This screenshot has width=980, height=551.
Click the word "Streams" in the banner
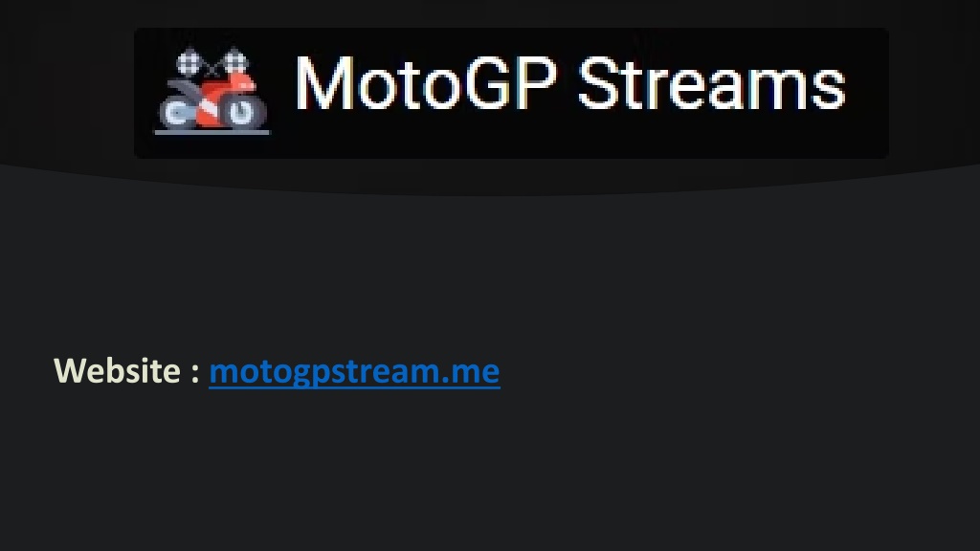711,83
